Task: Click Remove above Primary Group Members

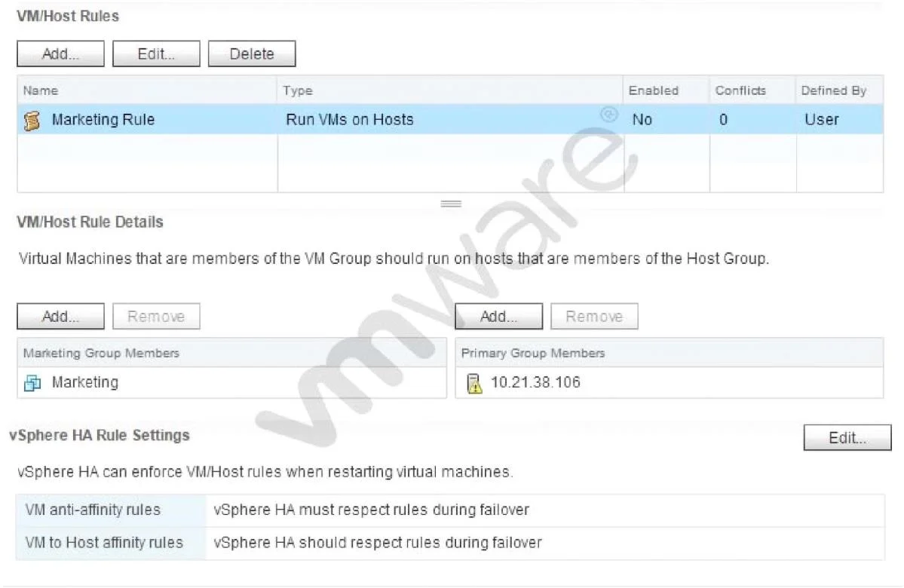Action: (x=594, y=317)
